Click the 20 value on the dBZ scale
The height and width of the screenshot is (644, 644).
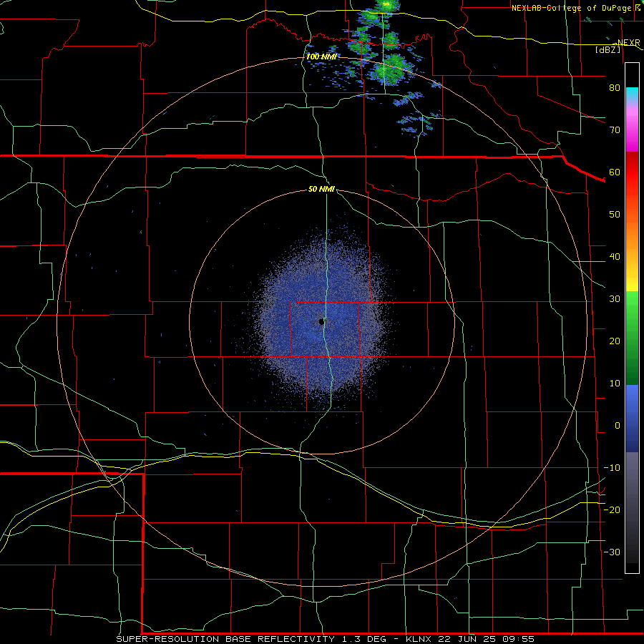click(615, 341)
